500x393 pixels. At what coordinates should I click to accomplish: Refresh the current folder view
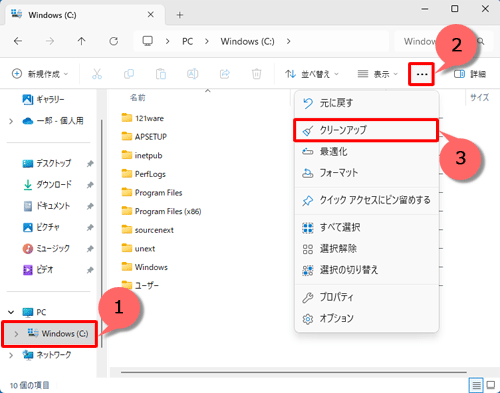pos(114,41)
